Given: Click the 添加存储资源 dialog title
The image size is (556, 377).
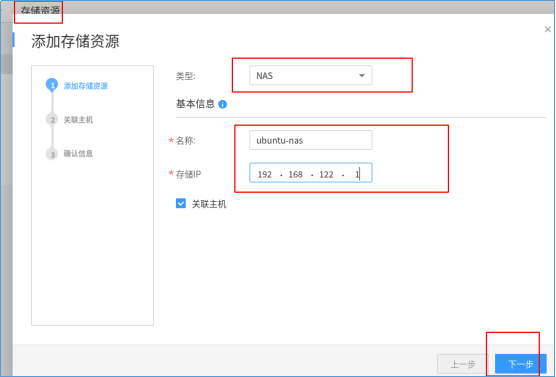Looking at the screenshot, I should coord(75,41).
